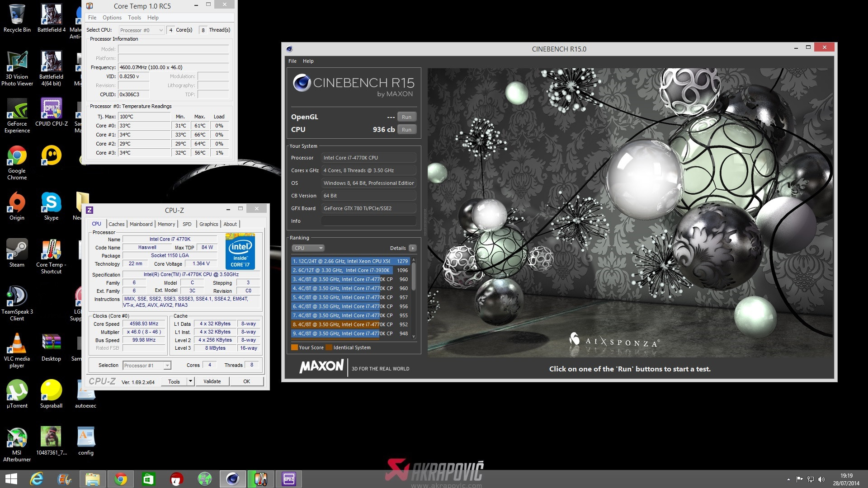Open Google Chrome desktop icon
Image resolution: width=868 pixels, height=488 pixels.
coord(17,162)
